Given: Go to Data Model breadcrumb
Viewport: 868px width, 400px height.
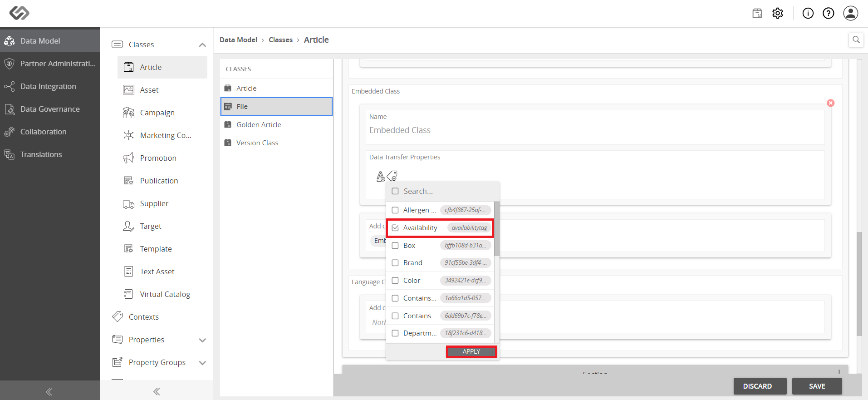Looking at the screenshot, I should coord(238,40).
